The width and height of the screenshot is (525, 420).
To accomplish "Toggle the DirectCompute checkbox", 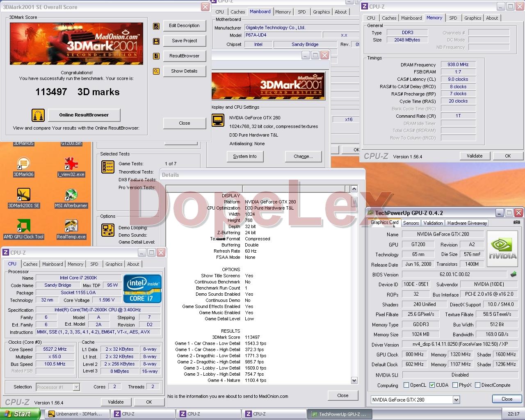I will tap(477, 385).
